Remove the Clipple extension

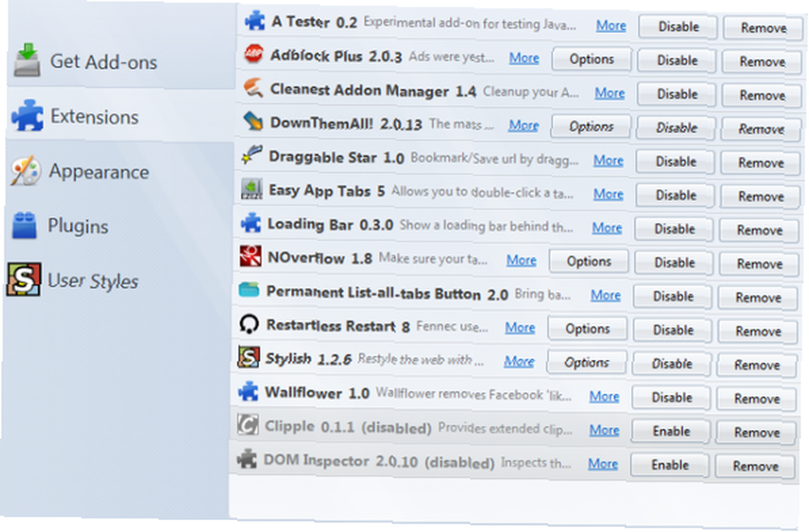756,433
